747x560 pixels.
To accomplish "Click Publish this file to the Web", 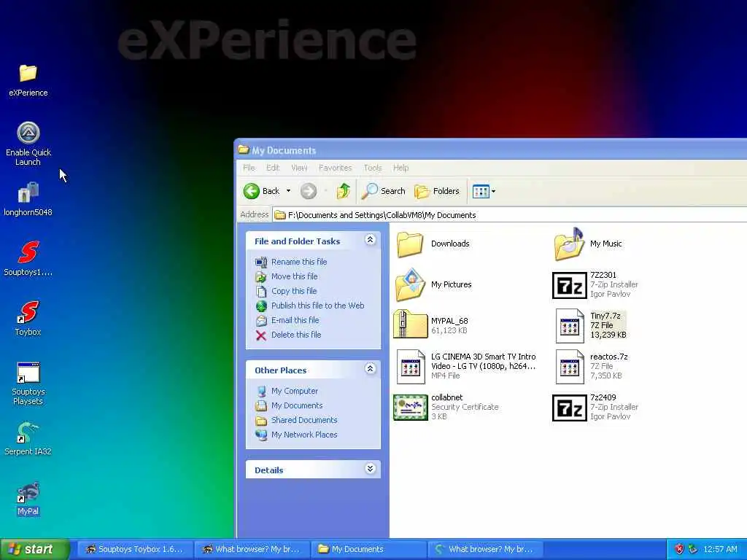I will 318,306.
